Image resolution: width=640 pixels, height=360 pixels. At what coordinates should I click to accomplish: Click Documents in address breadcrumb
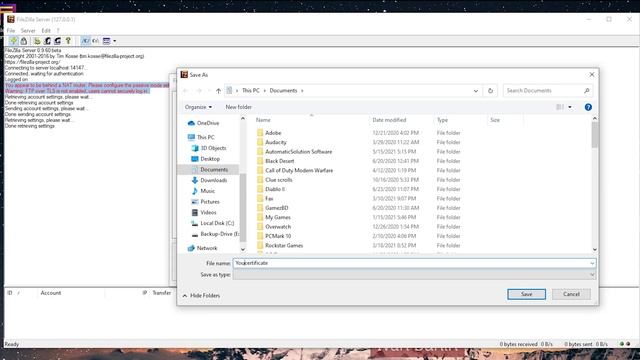(283, 91)
